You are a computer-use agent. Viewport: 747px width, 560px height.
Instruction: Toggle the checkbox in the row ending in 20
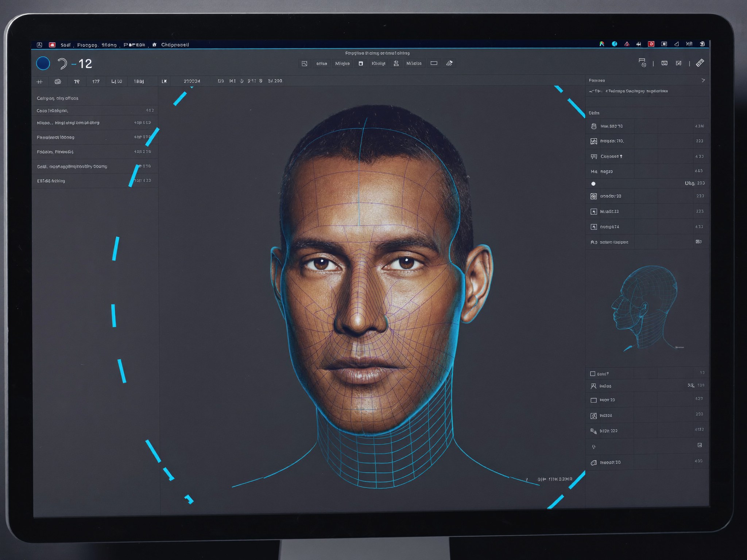point(593,400)
